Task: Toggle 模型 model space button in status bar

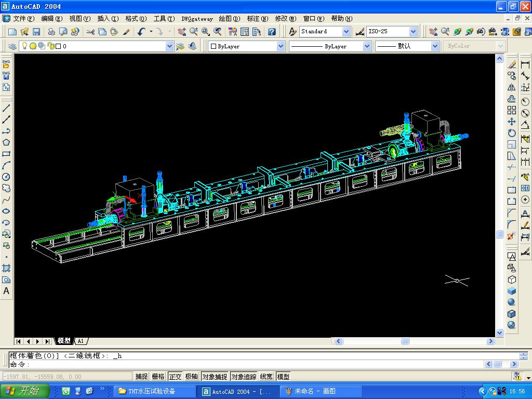Action: (x=283, y=377)
